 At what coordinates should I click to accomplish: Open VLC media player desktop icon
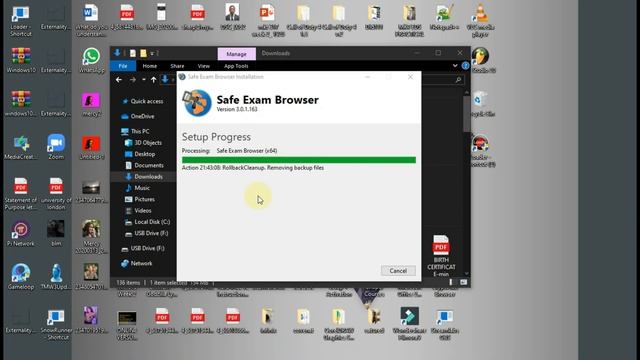pos(480,20)
